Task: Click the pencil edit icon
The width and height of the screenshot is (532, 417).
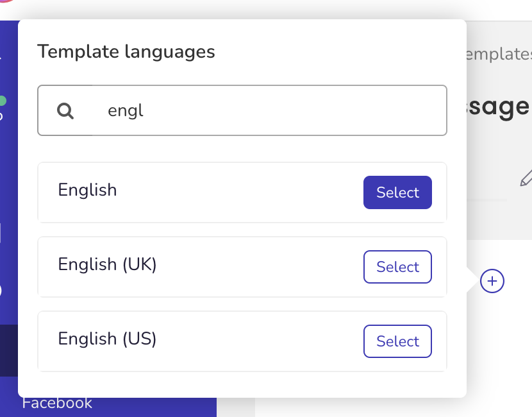Action: (526, 178)
